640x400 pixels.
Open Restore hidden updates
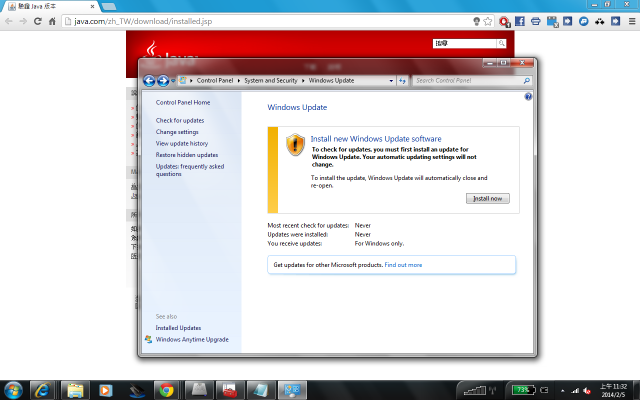(187, 155)
